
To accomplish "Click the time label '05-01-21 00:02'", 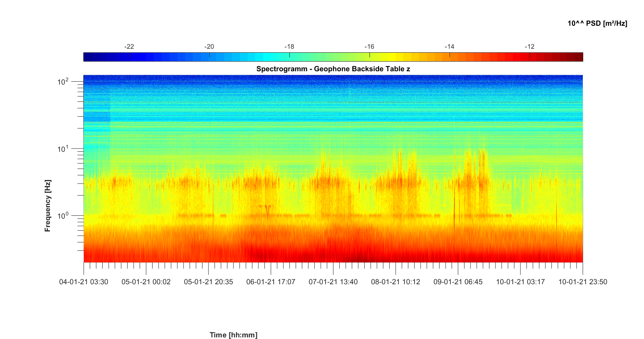I will coord(146,282).
